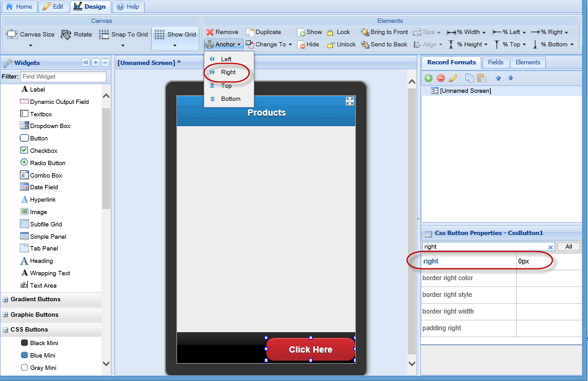588x381 pixels.
Task: Open the % Width dropdown
Action: 465,32
